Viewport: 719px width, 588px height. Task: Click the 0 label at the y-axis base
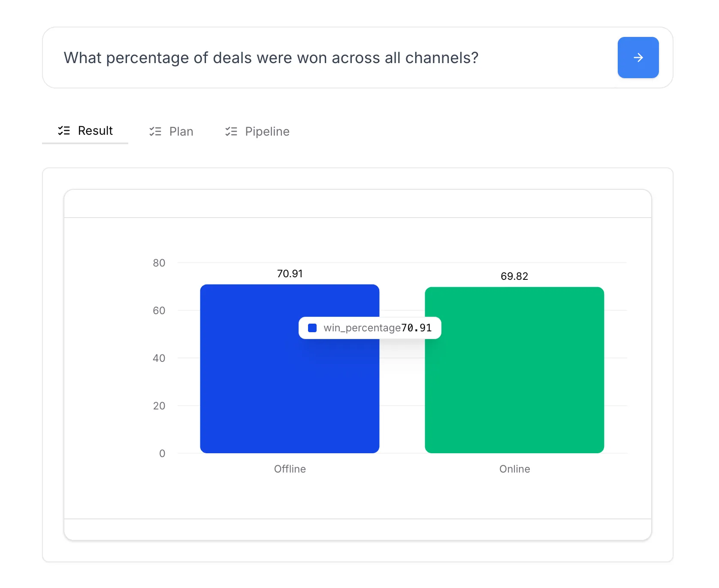(162, 453)
